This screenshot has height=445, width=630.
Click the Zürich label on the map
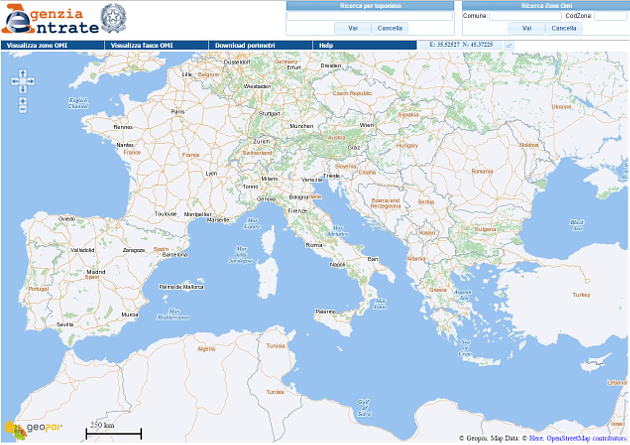[x=262, y=141]
